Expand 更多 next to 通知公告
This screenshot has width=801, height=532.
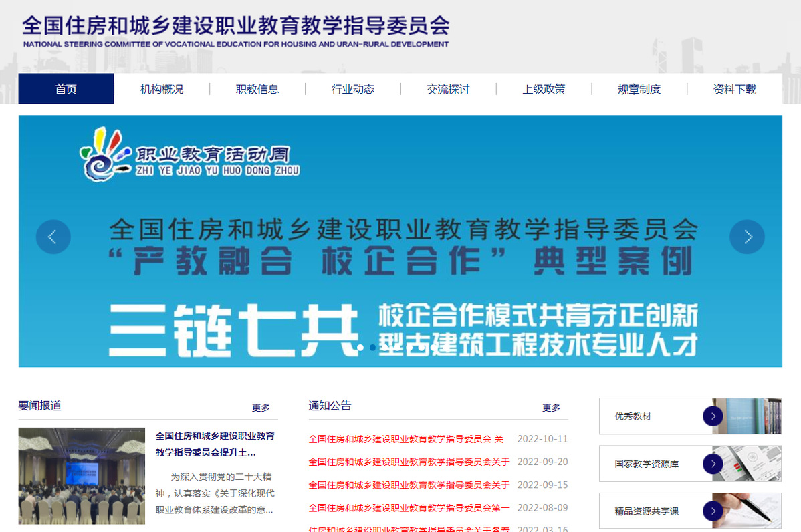pyautogui.click(x=551, y=408)
